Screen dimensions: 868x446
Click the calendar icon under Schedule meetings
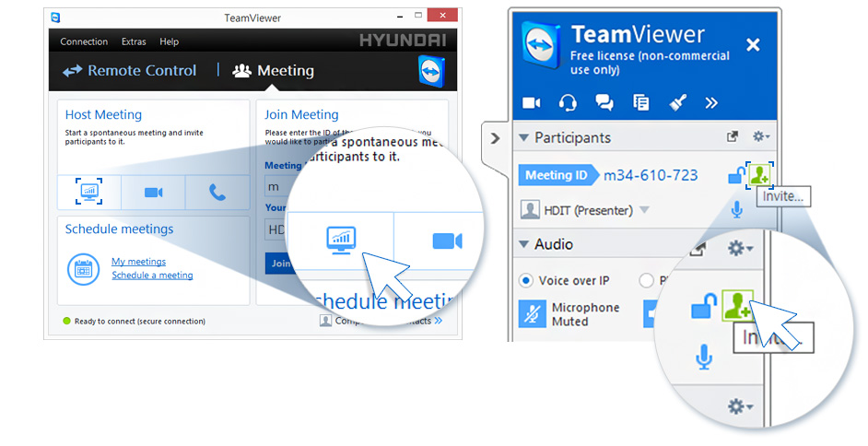click(83, 269)
